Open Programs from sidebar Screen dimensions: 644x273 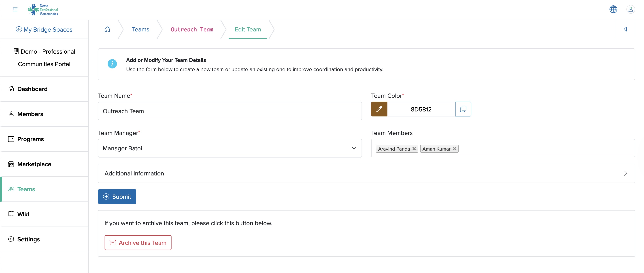point(45,139)
